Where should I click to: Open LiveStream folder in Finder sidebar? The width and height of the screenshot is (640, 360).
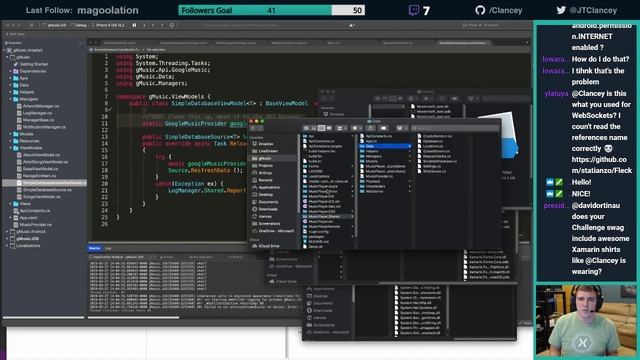click(268, 151)
